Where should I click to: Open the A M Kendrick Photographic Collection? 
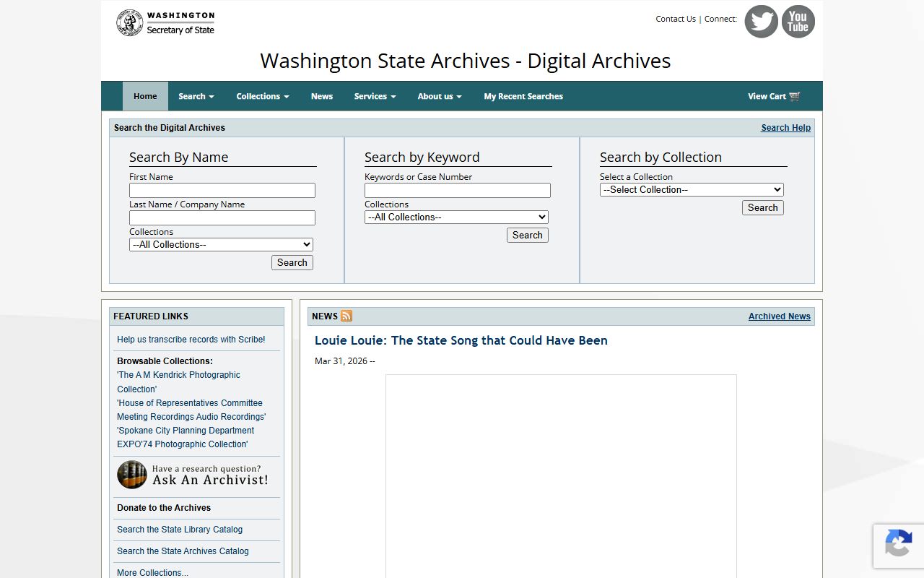[178, 381]
